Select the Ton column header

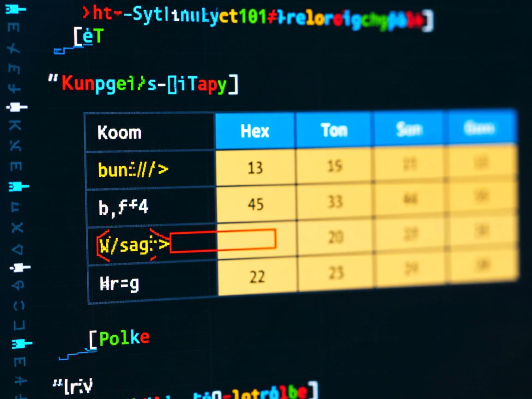coord(334,130)
